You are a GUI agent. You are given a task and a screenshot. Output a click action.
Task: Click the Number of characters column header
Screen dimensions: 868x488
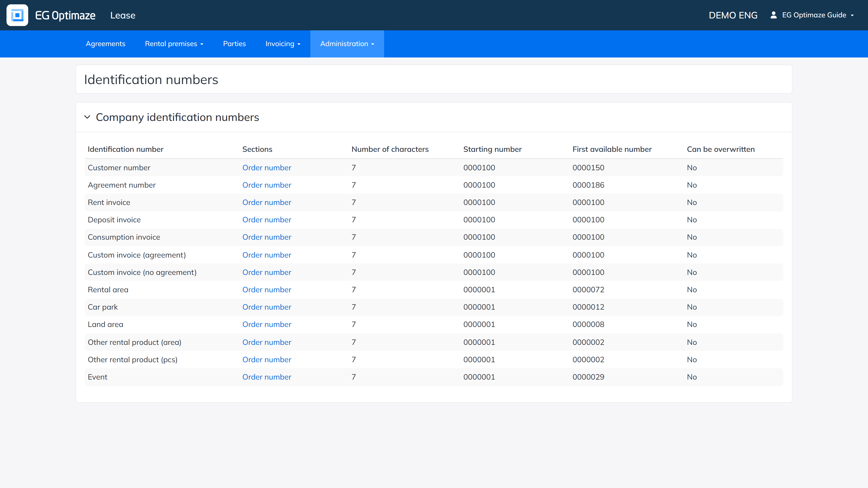click(390, 149)
